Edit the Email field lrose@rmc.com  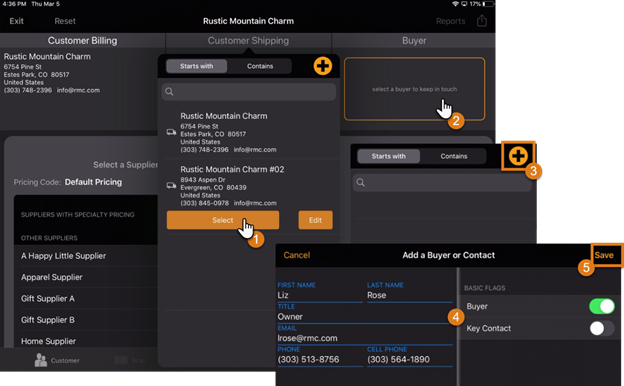click(x=365, y=338)
